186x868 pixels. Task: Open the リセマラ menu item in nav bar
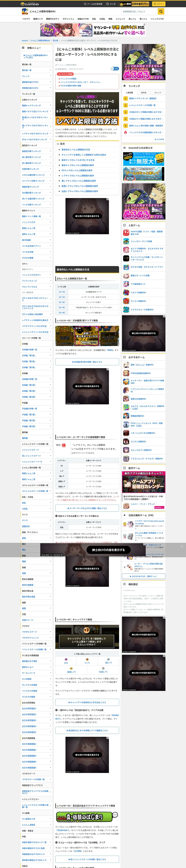[26, 19]
